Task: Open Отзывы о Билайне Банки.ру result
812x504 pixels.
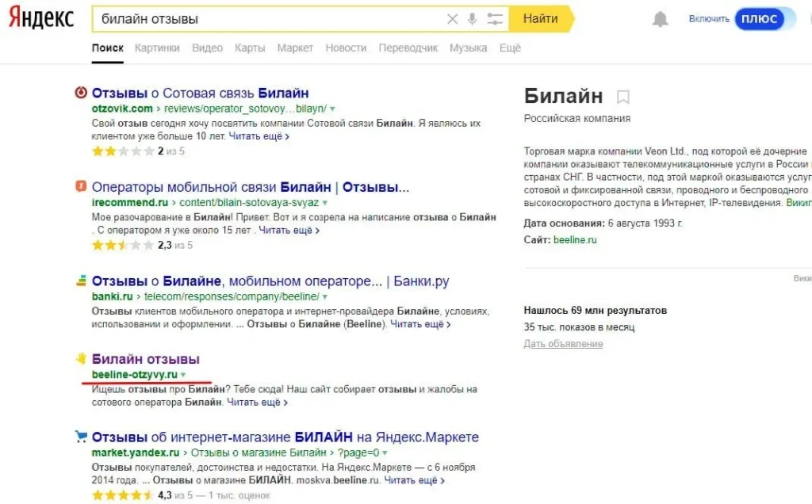Action: click(270, 281)
